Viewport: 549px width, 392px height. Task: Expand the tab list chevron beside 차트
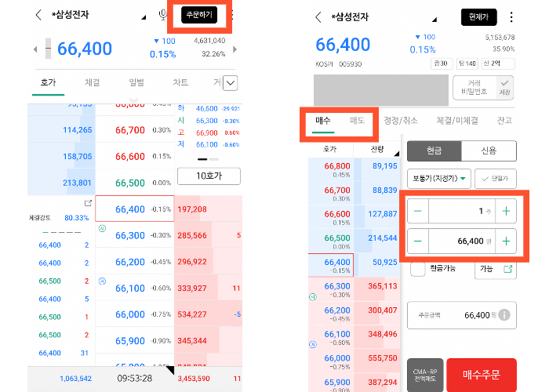click(x=231, y=83)
